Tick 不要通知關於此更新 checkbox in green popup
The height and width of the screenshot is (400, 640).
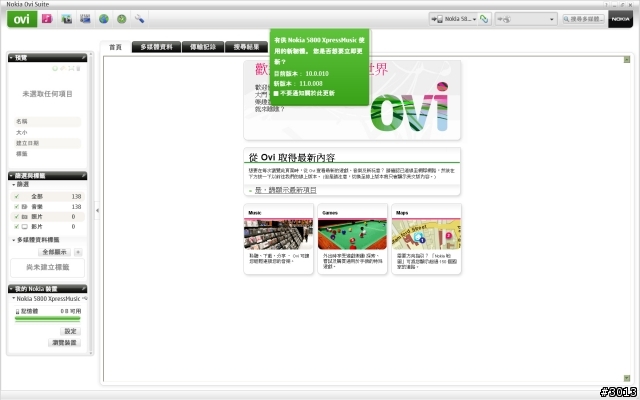coord(276,93)
